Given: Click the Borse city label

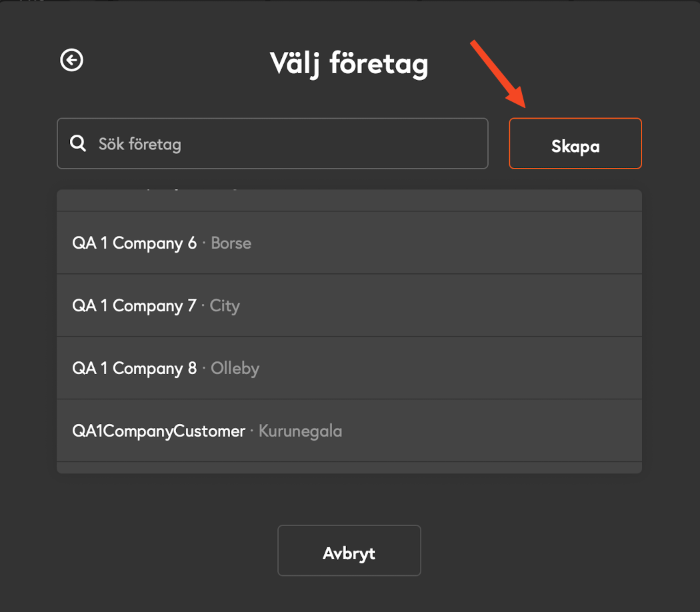Looking at the screenshot, I should click(231, 243).
